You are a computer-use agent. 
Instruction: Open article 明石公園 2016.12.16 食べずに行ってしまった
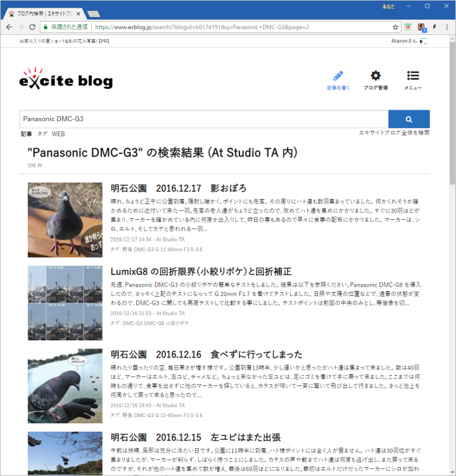[206, 354]
